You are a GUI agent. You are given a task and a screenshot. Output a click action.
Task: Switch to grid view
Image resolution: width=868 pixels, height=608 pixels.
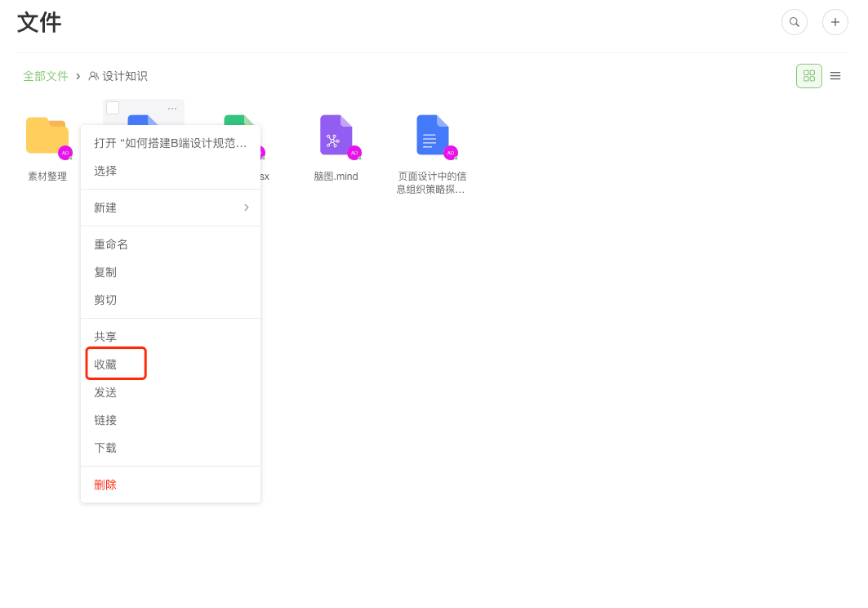(808, 76)
